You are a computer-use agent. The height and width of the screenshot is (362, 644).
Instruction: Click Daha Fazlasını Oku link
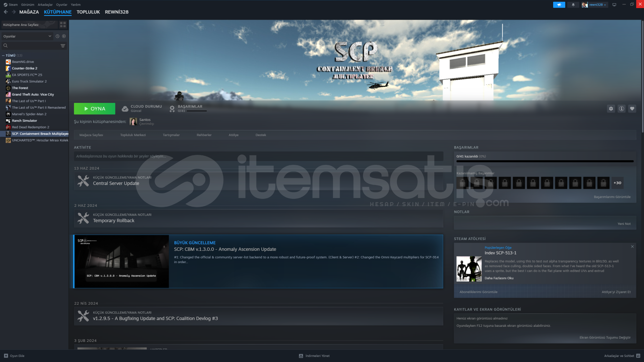(x=499, y=278)
